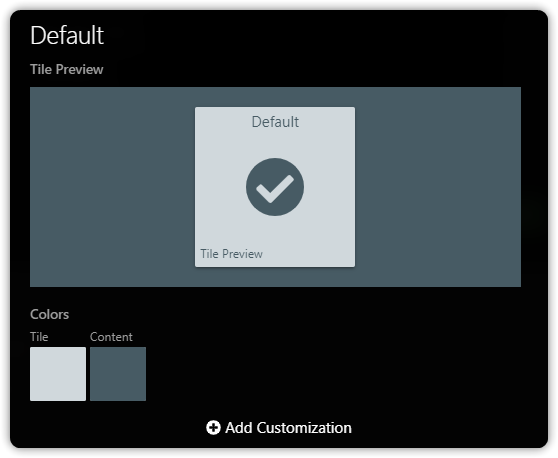This screenshot has width=558, height=458.
Task: Click the Content label above dark swatch
Action: click(x=111, y=337)
